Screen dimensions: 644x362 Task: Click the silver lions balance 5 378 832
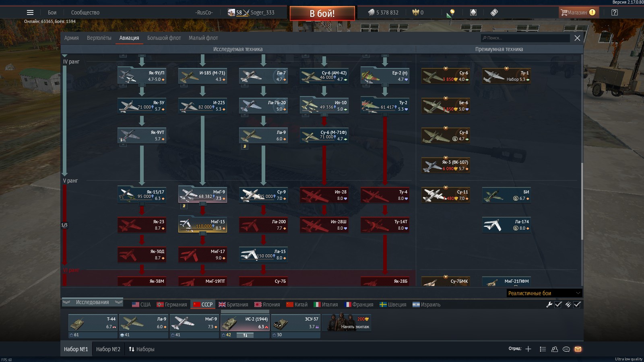tap(383, 12)
